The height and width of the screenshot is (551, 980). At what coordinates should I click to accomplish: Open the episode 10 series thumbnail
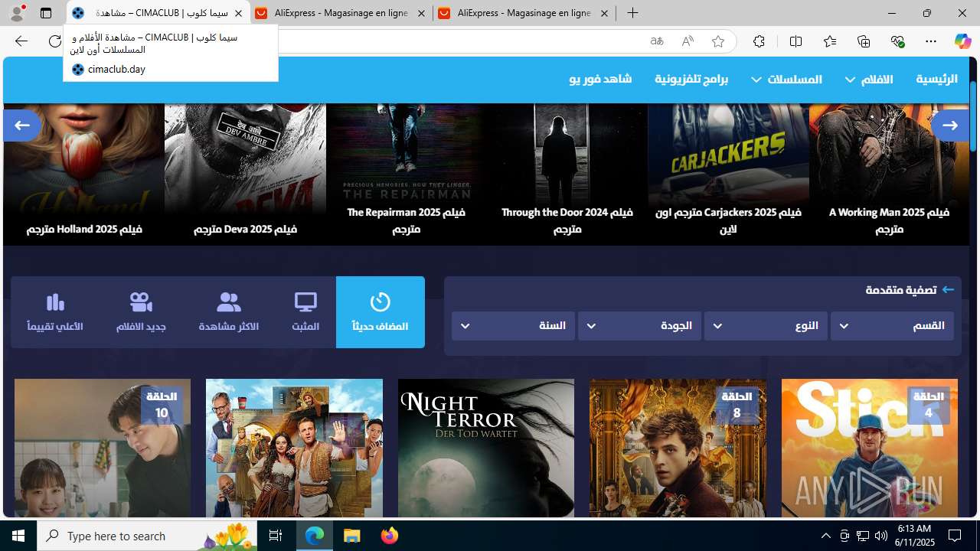point(103,448)
